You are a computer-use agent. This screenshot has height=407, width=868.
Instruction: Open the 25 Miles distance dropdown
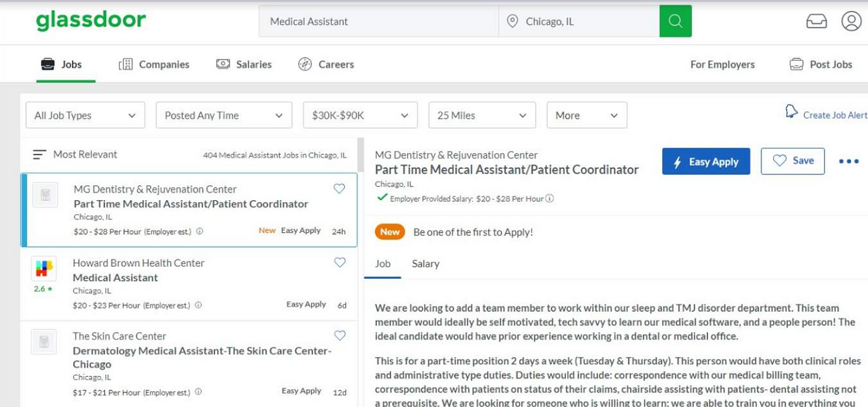[x=482, y=115]
